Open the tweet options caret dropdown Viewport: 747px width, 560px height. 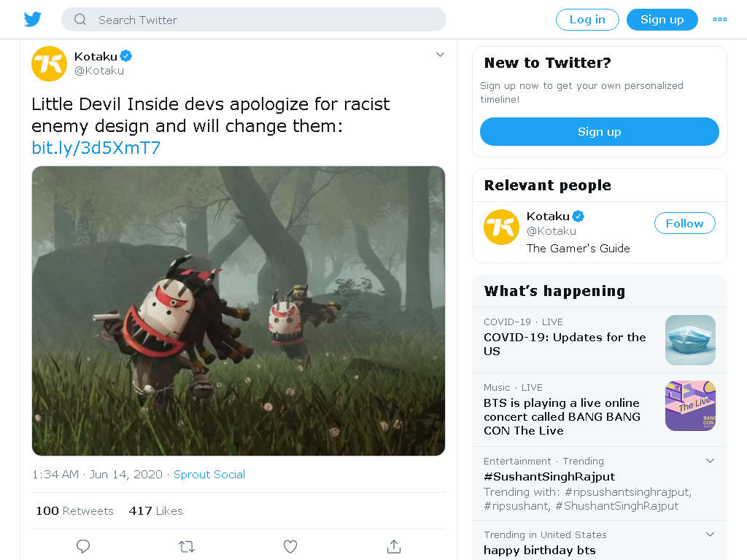(440, 55)
